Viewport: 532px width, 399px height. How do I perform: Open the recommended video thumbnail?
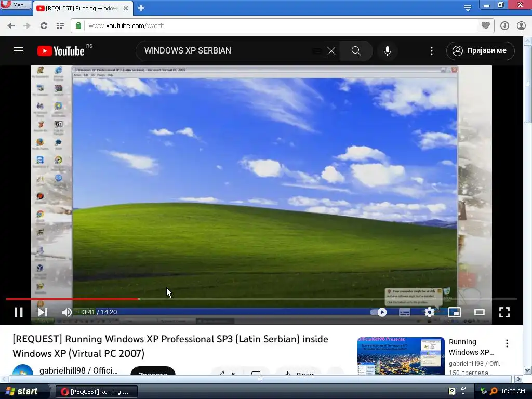tap(401, 356)
